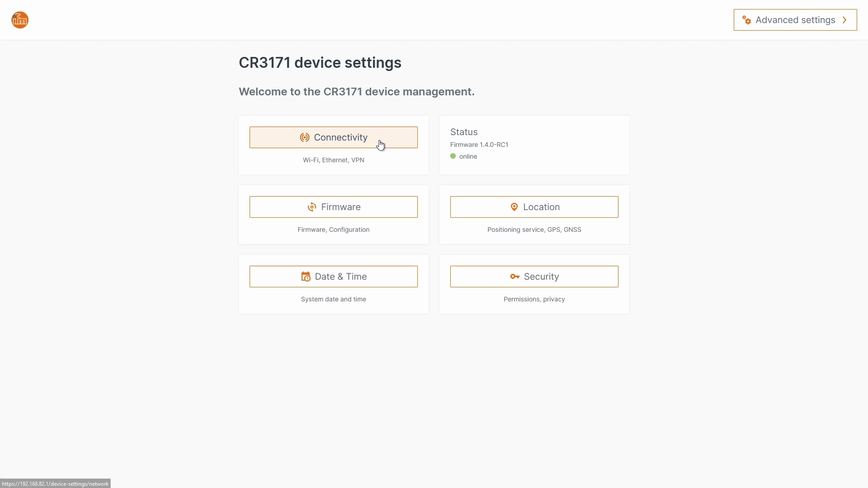Click the Location pin icon
The image size is (868, 488).
[514, 207]
